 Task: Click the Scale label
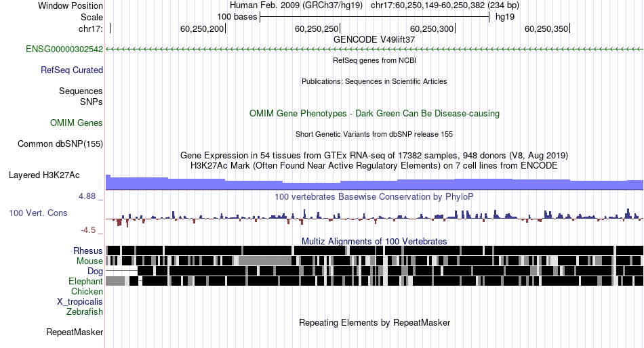pyautogui.click(x=92, y=17)
